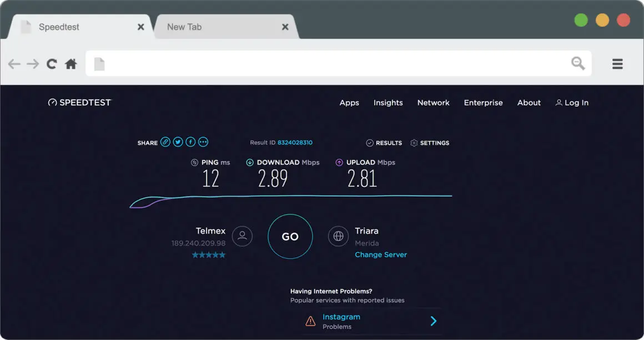Screen dimensions: 644x340
Task: Click the address bar search magnifier icon
Action: click(578, 63)
